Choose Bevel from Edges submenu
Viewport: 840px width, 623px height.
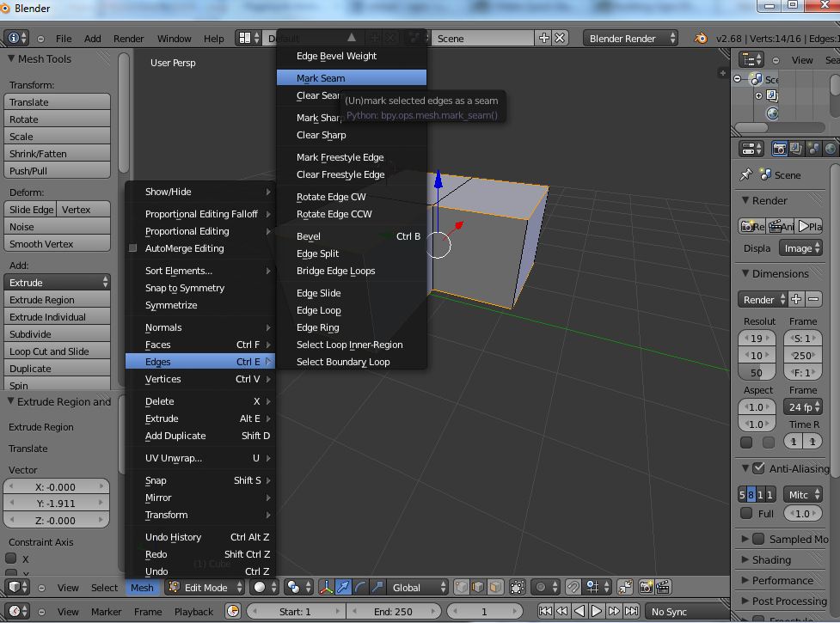[x=352, y=236]
